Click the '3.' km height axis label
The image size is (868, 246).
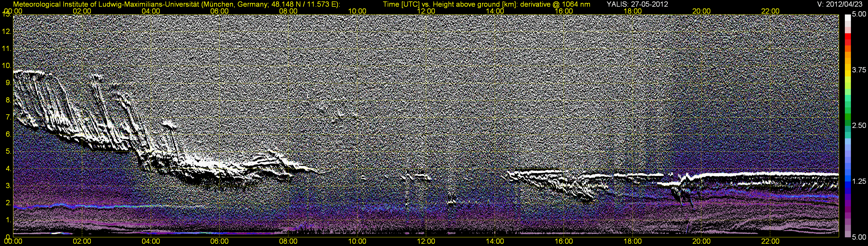(9, 185)
